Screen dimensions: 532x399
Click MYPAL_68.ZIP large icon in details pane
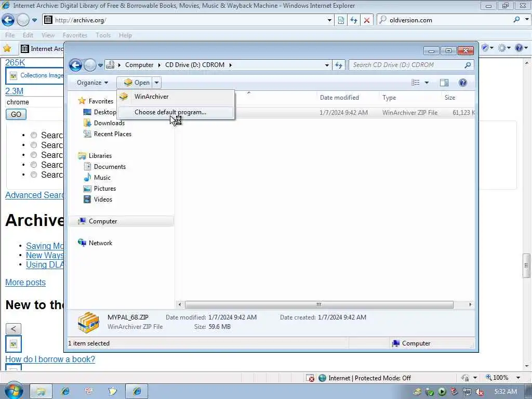[88, 322]
